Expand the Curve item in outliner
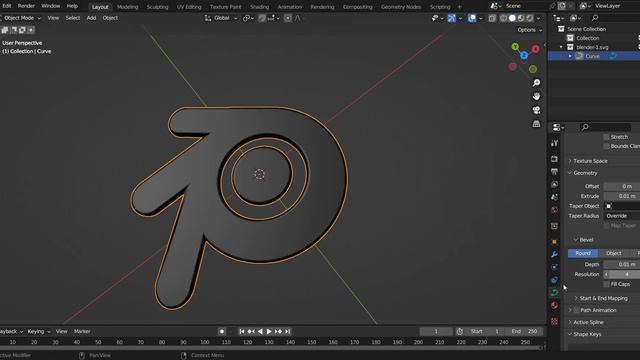The width and height of the screenshot is (640, 360). (571, 56)
